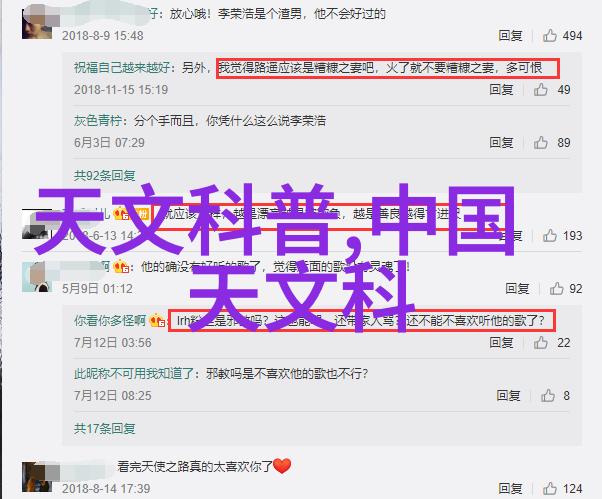Like the 灰色青柠 reply with 89 likes
Viewport: 602px width, 499px height.
(x=540, y=142)
